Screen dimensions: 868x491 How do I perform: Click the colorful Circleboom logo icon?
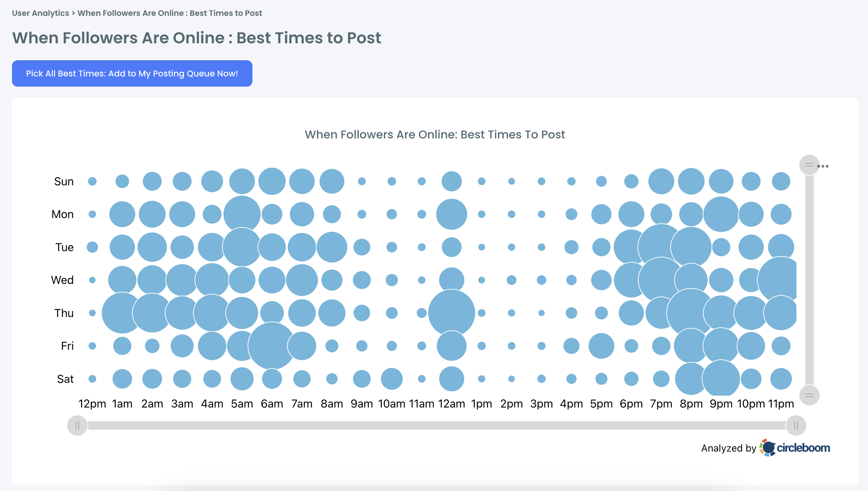(768, 447)
